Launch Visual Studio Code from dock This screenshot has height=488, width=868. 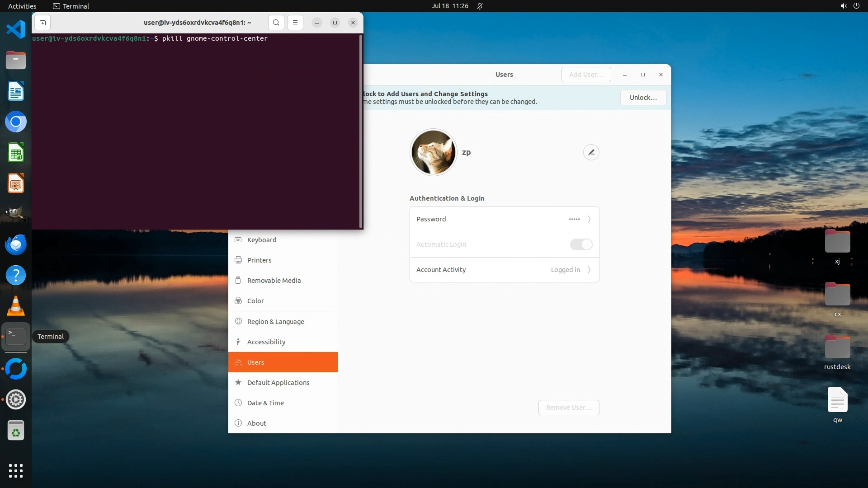[16, 29]
